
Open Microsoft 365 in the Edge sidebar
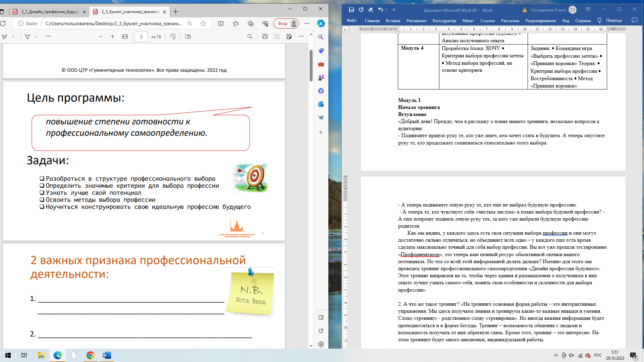tap(321, 91)
